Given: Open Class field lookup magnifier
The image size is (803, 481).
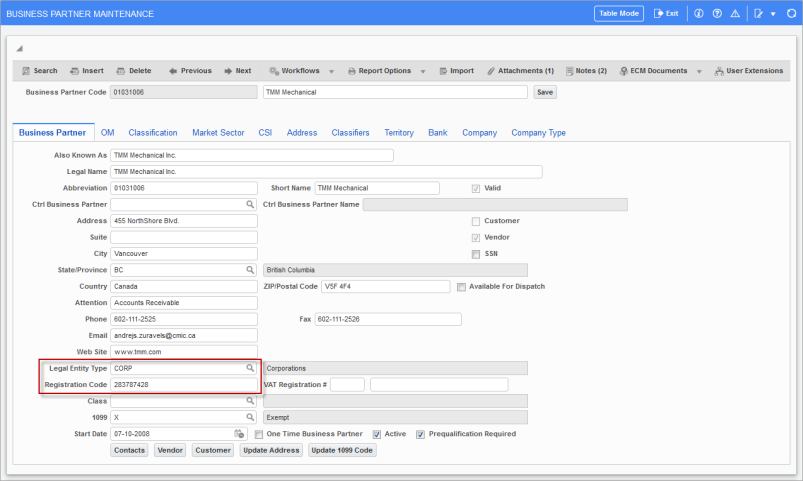Looking at the screenshot, I should 250,401.
